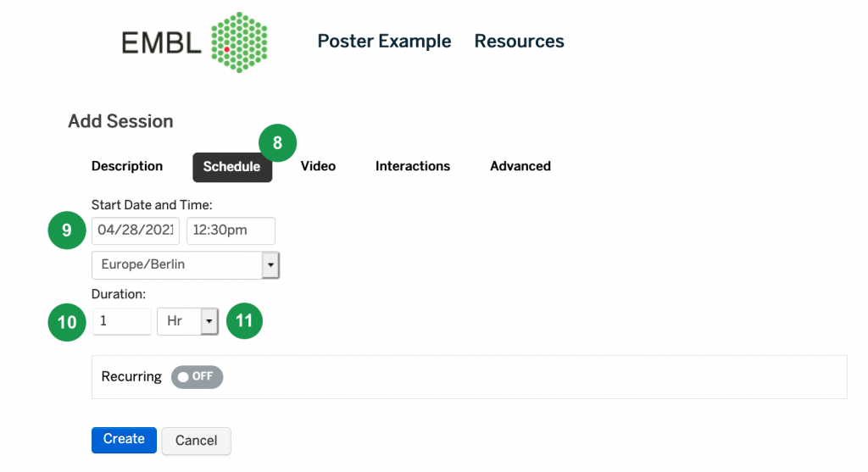The height and width of the screenshot is (472, 868).
Task: Toggle the Recurring OFF switch
Action: point(197,377)
